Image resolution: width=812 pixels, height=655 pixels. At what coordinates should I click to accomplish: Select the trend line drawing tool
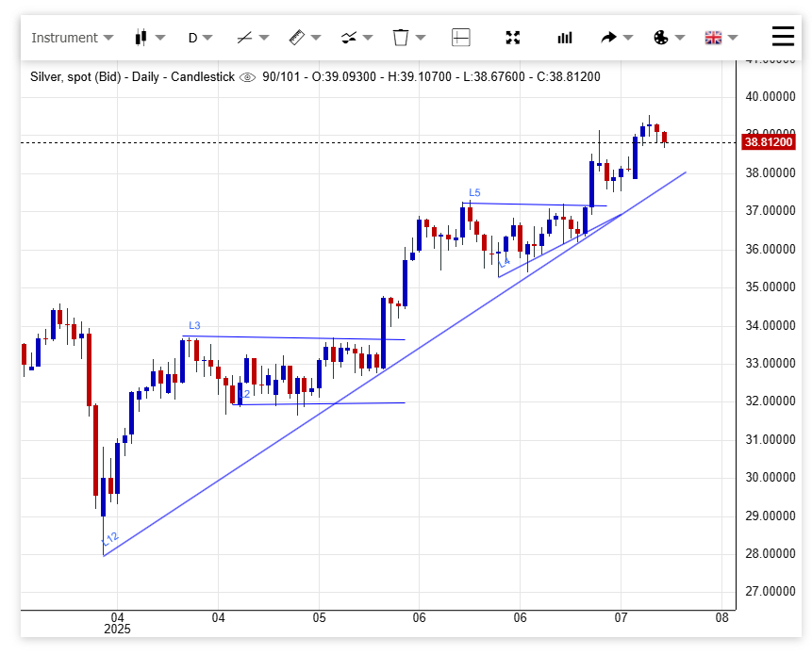tap(244, 38)
